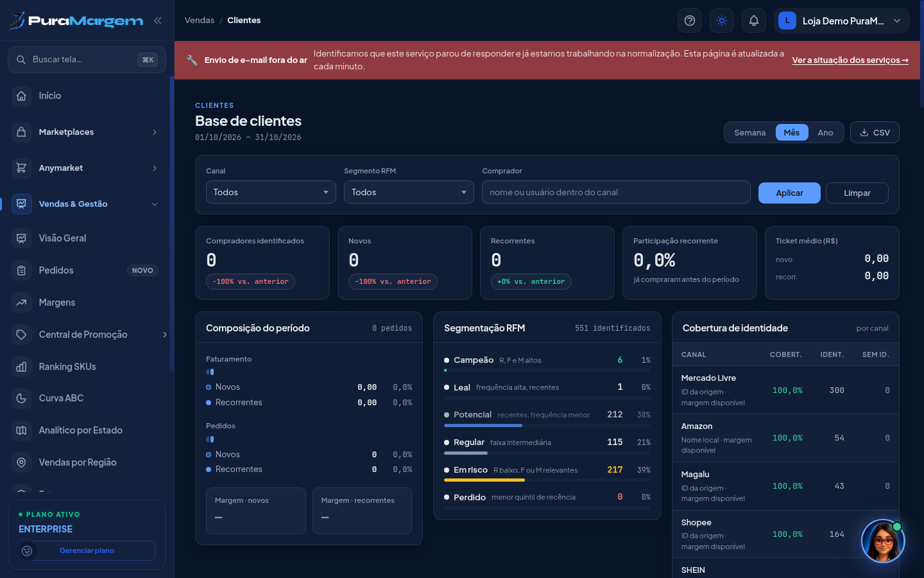This screenshot has width=924, height=578.
Task: Open Curva ABC pie icon
Action: (21, 398)
